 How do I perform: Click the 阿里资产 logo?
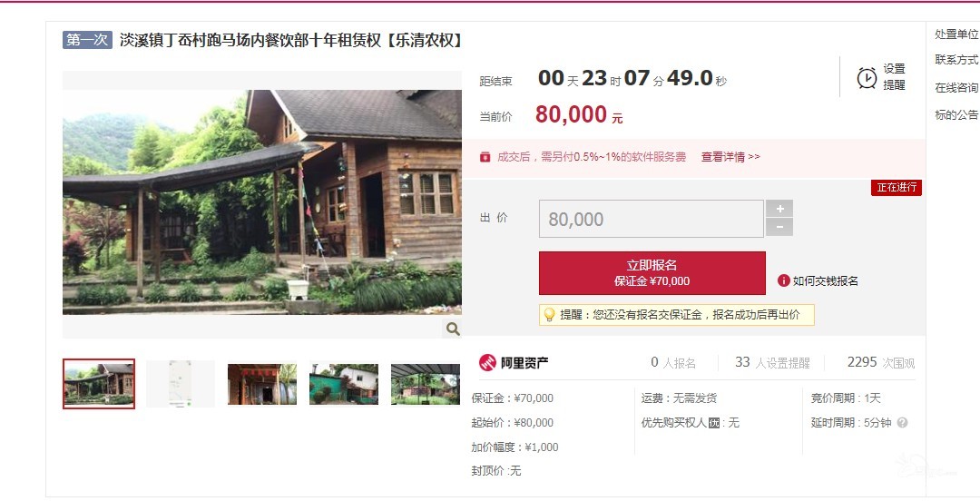click(x=513, y=362)
